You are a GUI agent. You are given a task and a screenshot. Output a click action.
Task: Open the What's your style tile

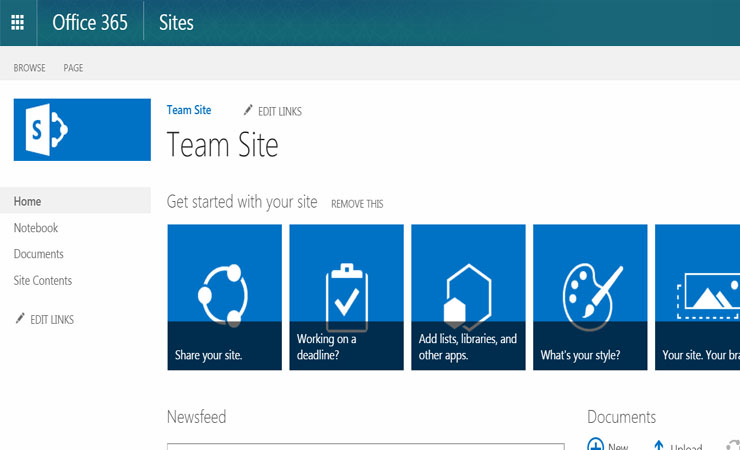(590, 297)
